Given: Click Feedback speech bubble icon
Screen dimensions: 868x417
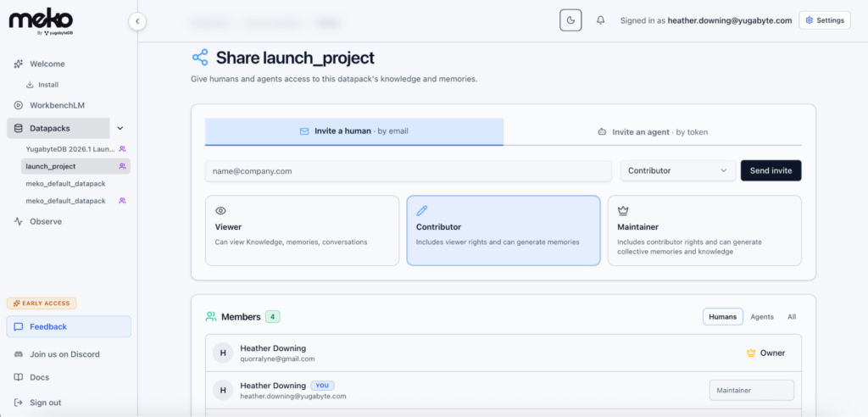Looking at the screenshot, I should click(x=19, y=326).
